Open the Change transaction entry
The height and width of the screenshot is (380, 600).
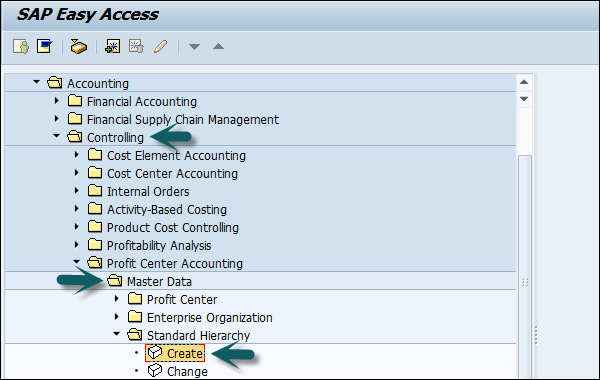[x=188, y=371]
